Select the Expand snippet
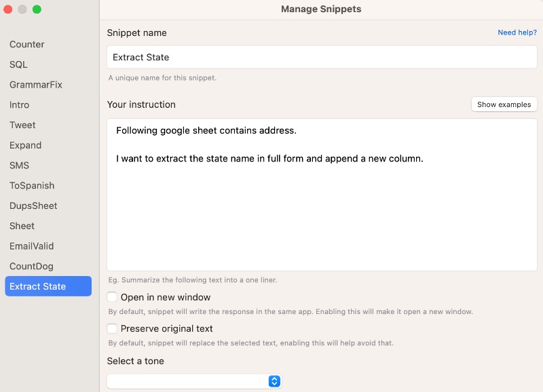Image resolution: width=543 pixels, height=392 pixels. point(26,145)
